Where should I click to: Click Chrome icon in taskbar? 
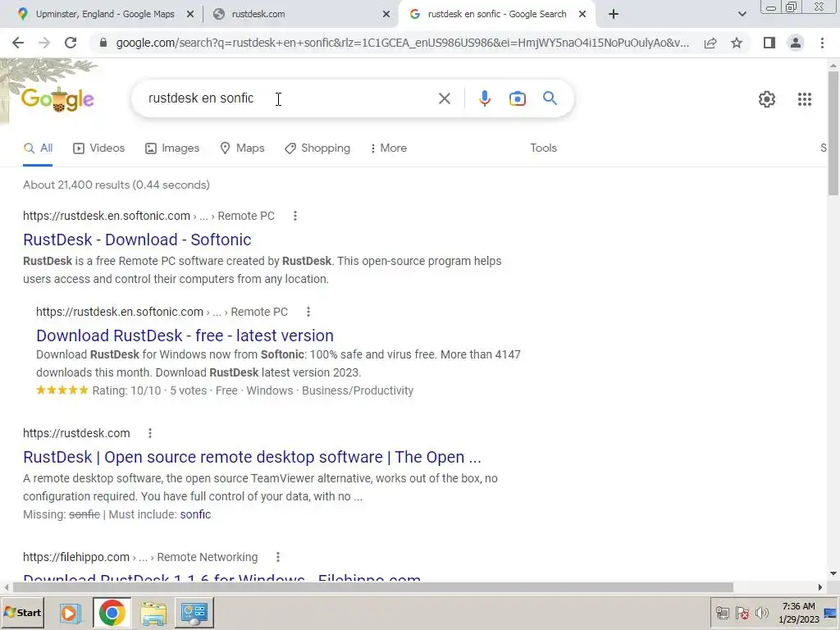pos(112,612)
